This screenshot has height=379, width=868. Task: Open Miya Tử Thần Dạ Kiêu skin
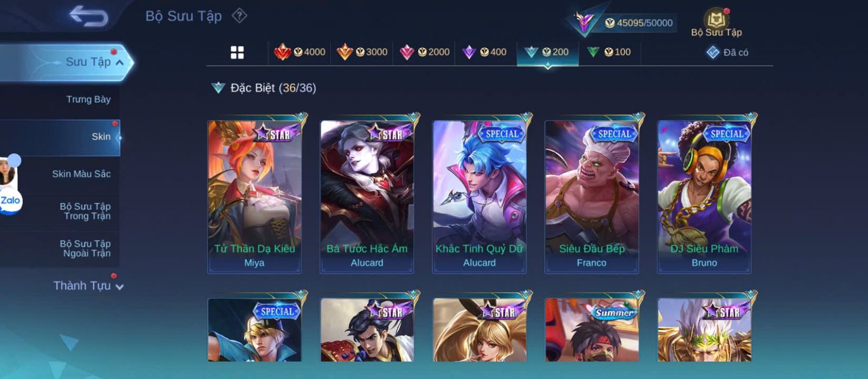pyautogui.click(x=254, y=197)
